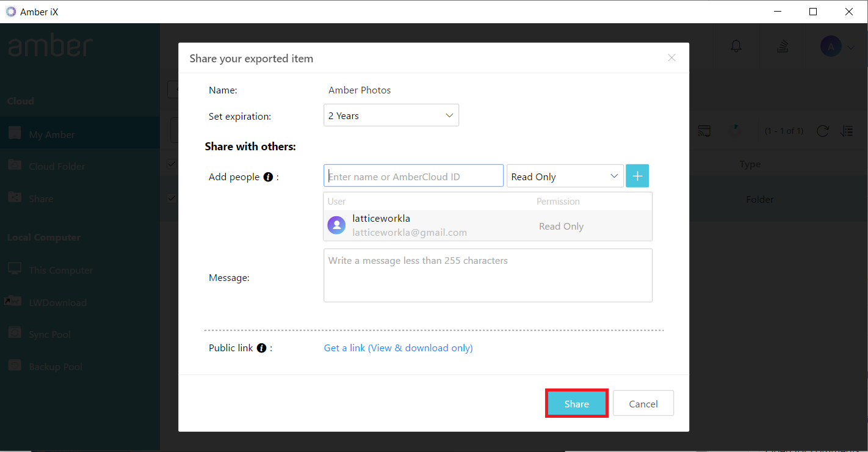Click the Type column header
The width and height of the screenshot is (868, 452).
coord(750,164)
